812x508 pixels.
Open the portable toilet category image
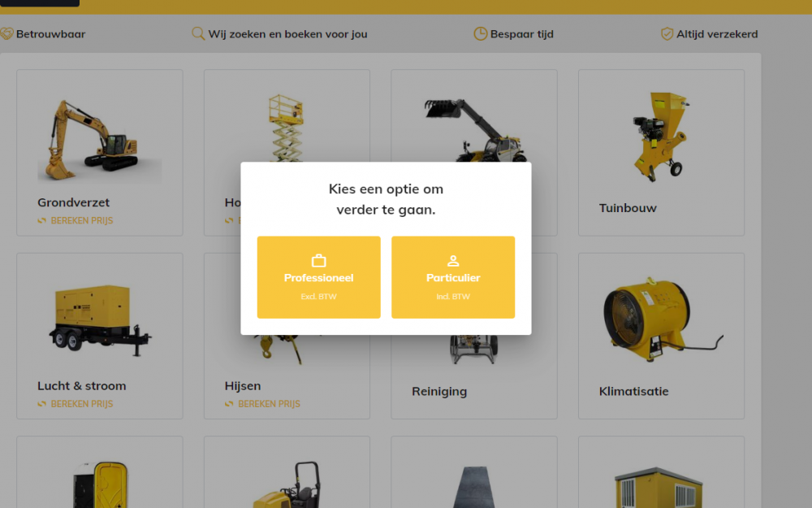pyautogui.click(x=100, y=485)
